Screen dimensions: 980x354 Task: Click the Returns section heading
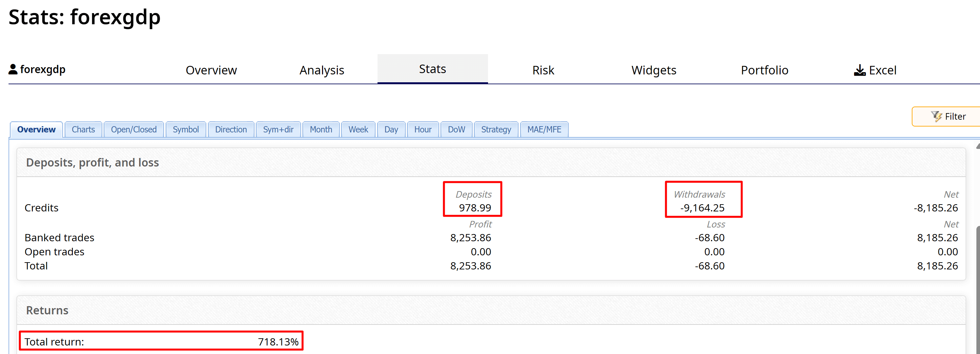click(x=47, y=310)
